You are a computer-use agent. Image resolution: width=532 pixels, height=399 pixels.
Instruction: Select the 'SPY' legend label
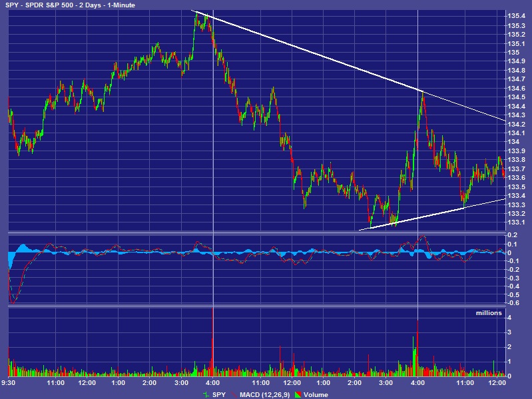(x=219, y=394)
